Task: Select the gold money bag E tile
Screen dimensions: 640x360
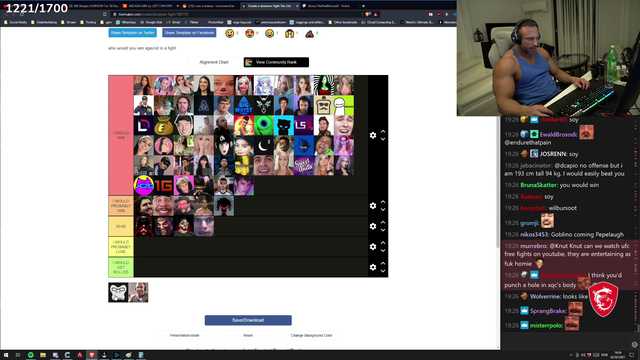Action: (164, 125)
